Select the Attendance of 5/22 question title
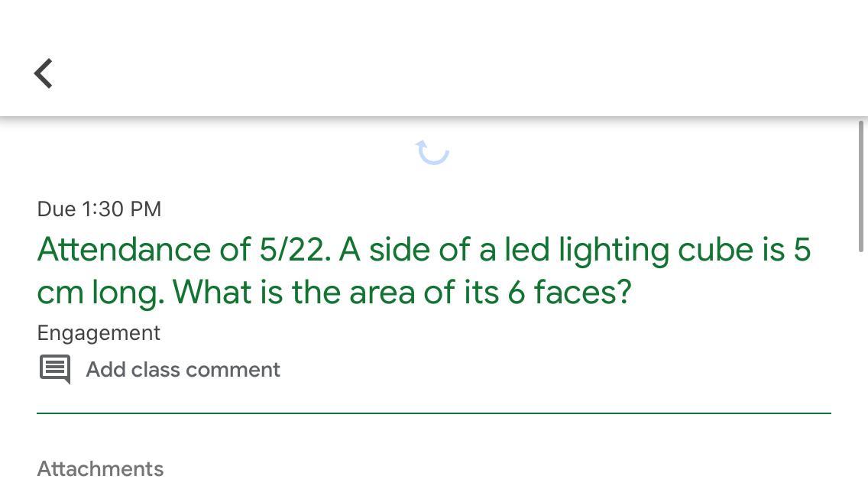The image size is (868, 489). [x=183, y=250]
